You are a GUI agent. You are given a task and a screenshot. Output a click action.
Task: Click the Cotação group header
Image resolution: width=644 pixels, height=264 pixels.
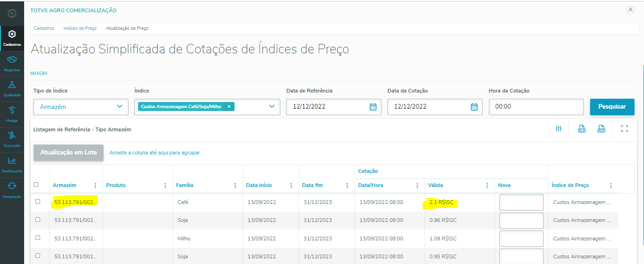[368, 171]
